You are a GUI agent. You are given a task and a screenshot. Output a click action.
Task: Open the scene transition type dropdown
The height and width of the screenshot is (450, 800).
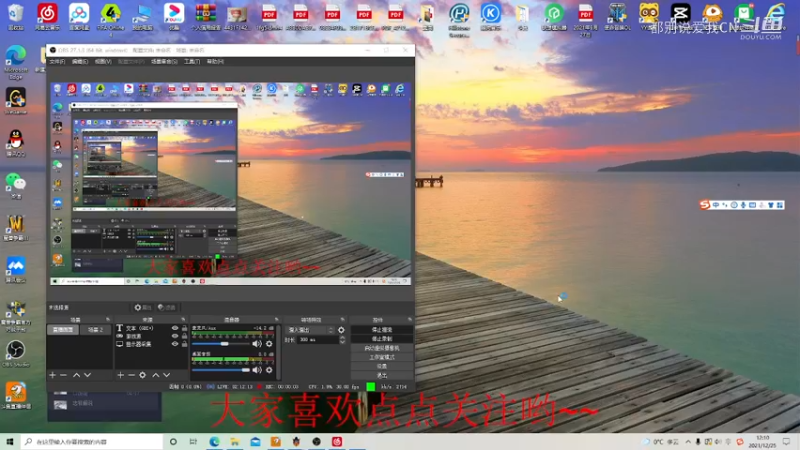[x=310, y=330]
